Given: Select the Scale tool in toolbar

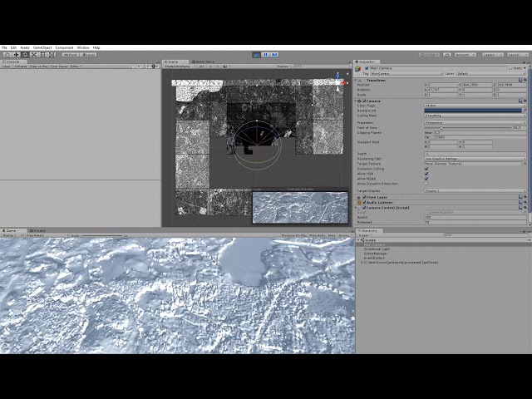Looking at the screenshot, I should [34, 55].
